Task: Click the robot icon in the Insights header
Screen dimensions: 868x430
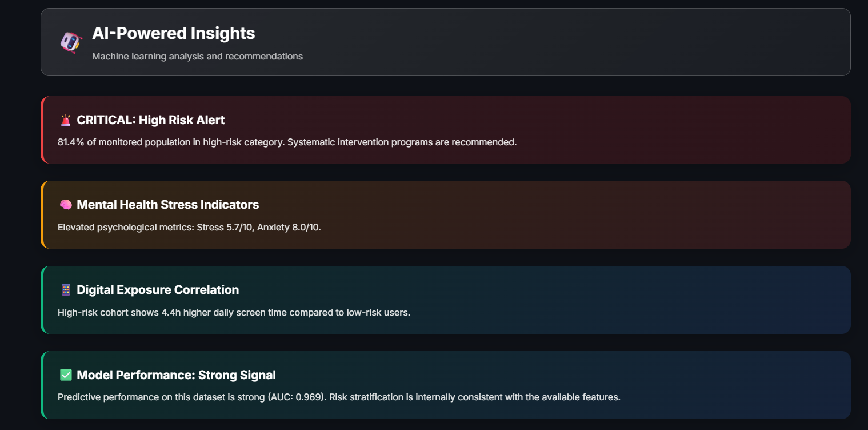Action: pyautogui.click(x=71, y=42)
